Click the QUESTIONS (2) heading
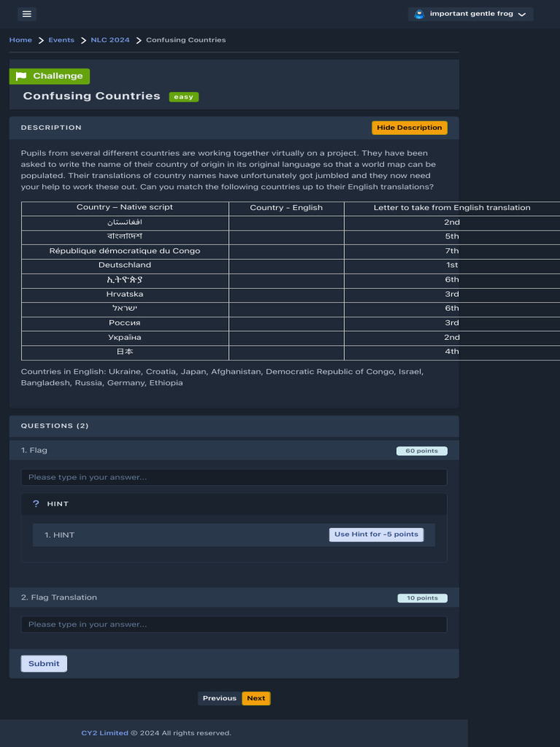 click(x=55, y=426)
